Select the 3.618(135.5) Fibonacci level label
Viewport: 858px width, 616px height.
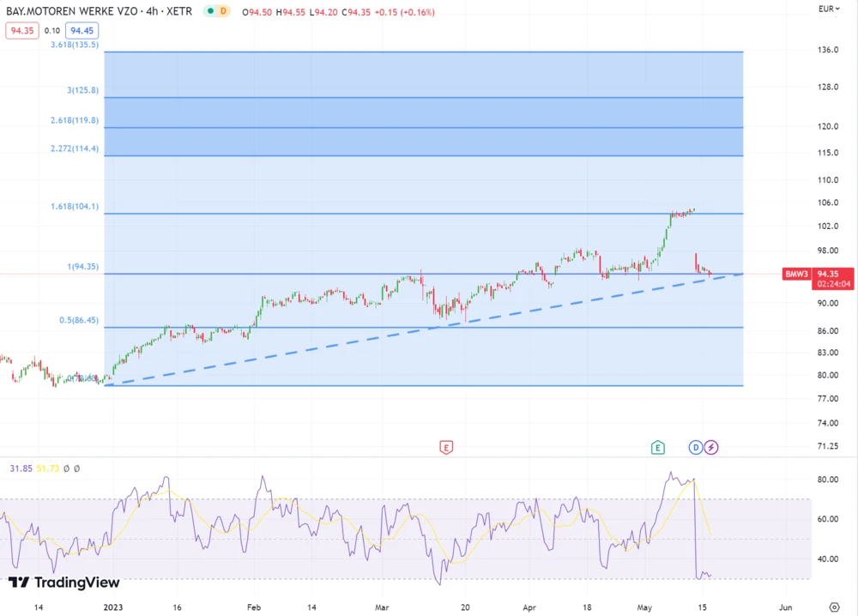coord(75,45)
